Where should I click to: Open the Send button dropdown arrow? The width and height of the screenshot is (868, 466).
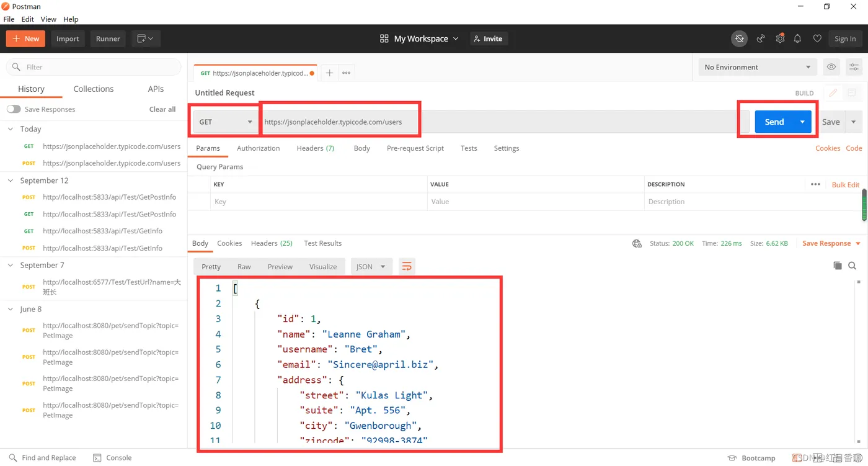802,122
